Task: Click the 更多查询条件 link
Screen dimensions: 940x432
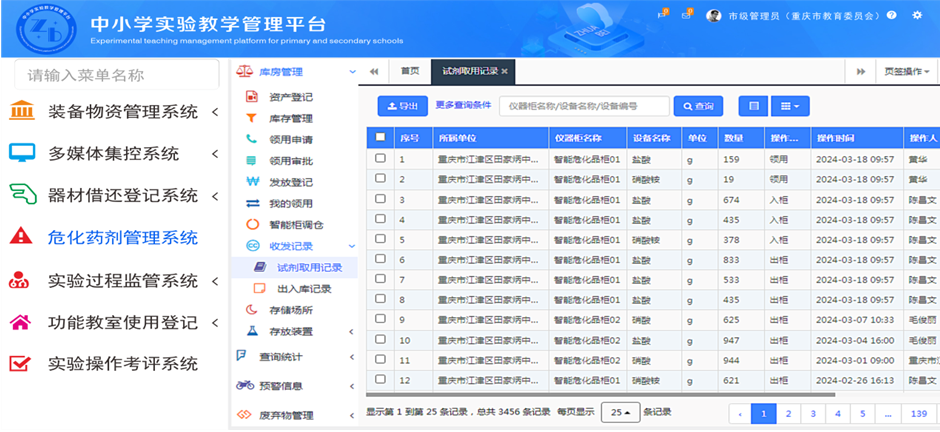Action: [x=463, y=105]
